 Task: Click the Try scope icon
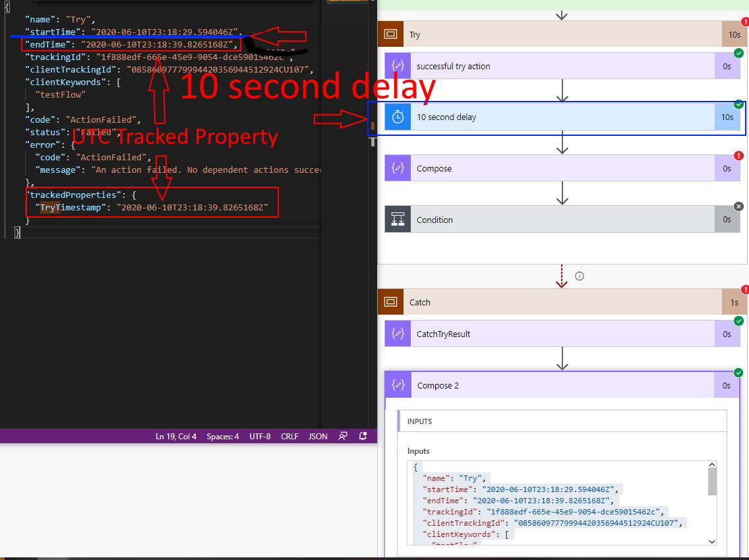point(390,34)
